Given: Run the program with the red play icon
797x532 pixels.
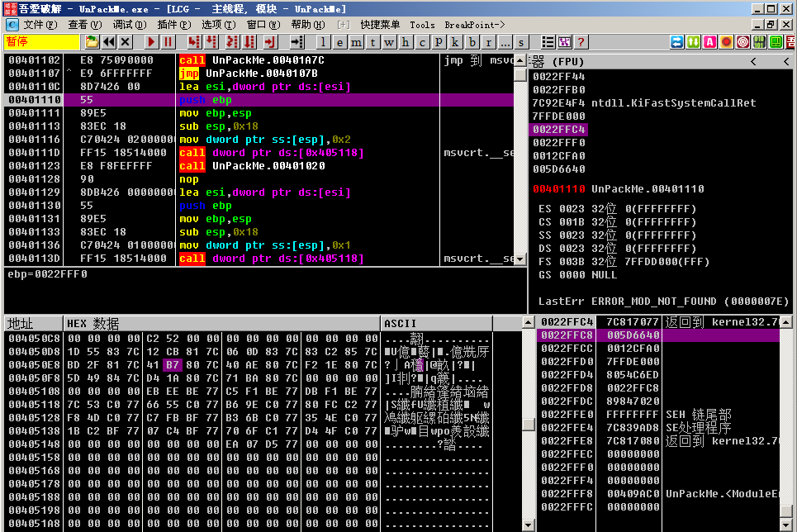Looking at the screenshot, I should click(x=151, y=42).
